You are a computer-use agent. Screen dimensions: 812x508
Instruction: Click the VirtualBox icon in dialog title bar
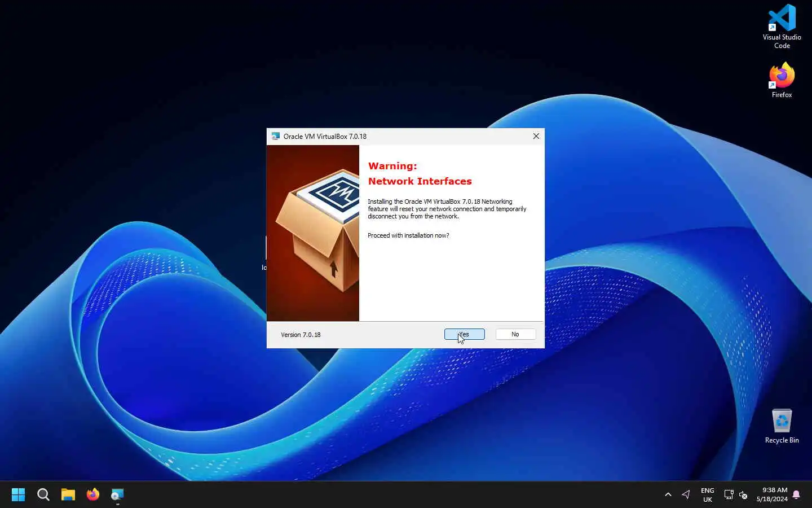(275, 136)
